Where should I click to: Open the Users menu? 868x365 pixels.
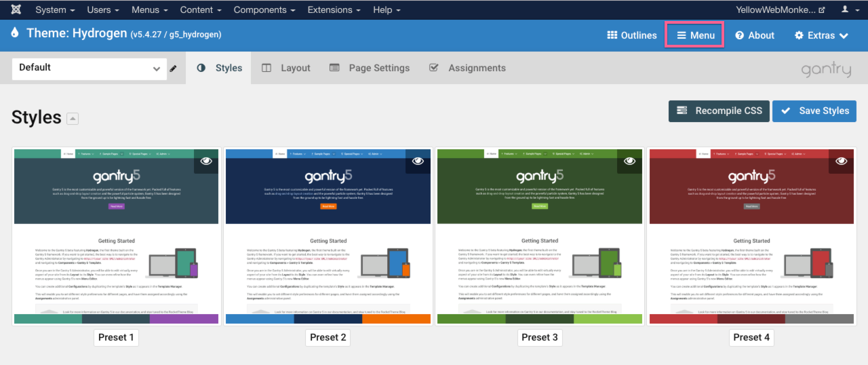pos(103,9)
